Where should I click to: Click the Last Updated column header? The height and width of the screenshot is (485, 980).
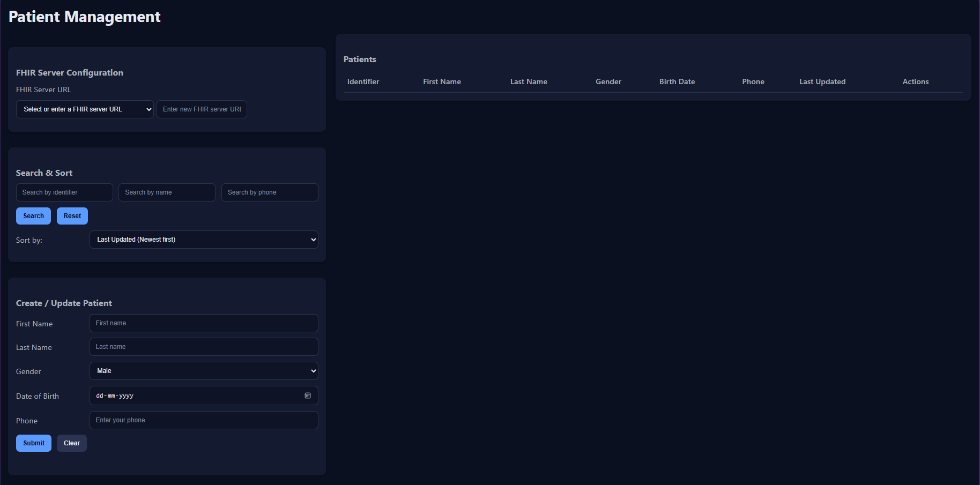point(822,81)
